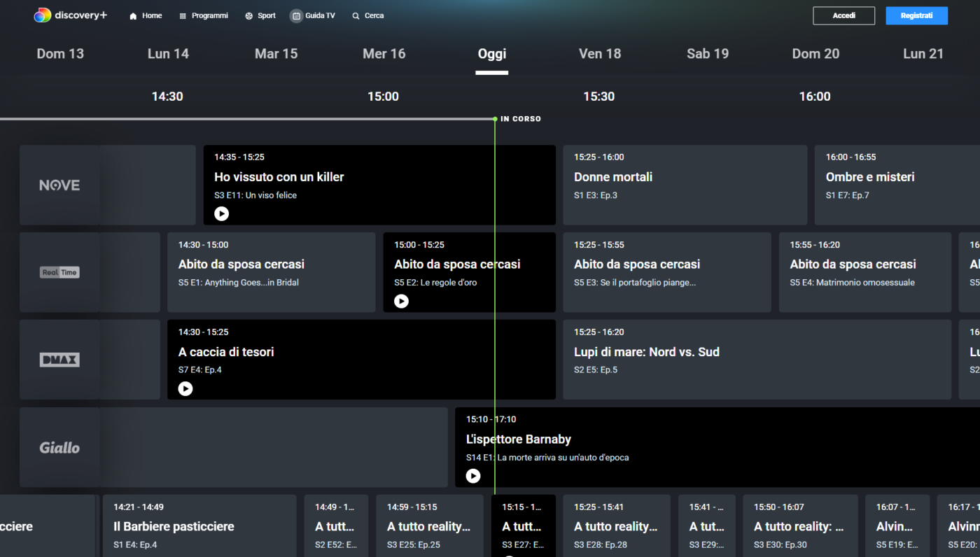The image size is (980, 557).
Task: Select the NOVE channel logo
Action: (59, 185)
